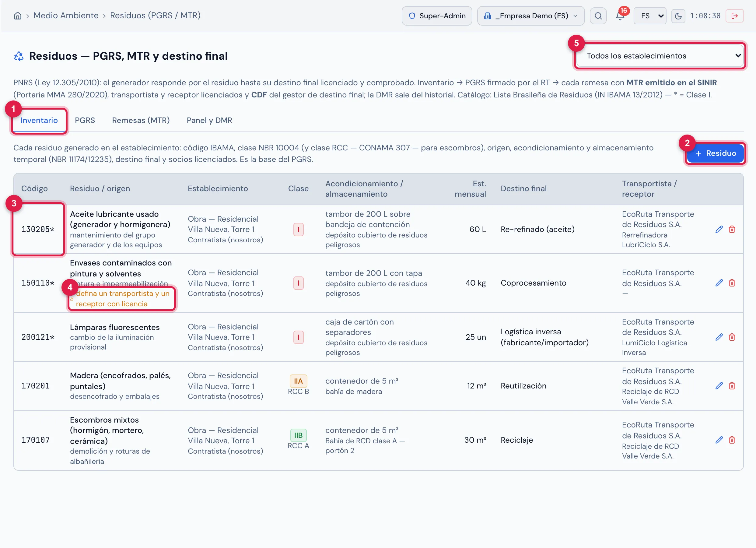The height and width of the screenshot is (548, 756).
Task: Open the Remesas (MTR) tab
Action: pos(141,120)
